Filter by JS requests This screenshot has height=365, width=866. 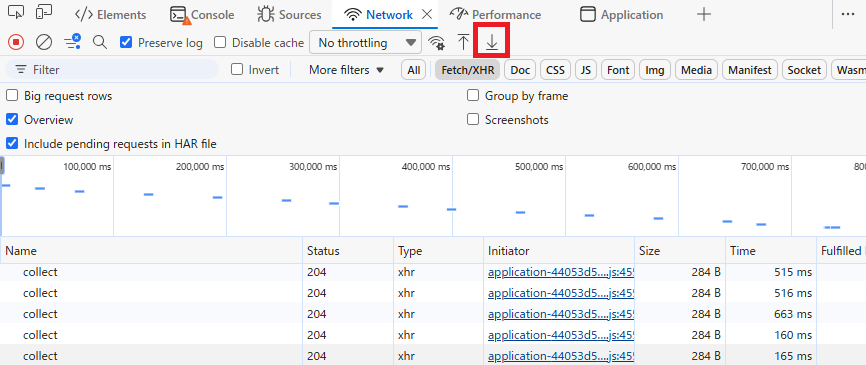[x=586, y=70]
